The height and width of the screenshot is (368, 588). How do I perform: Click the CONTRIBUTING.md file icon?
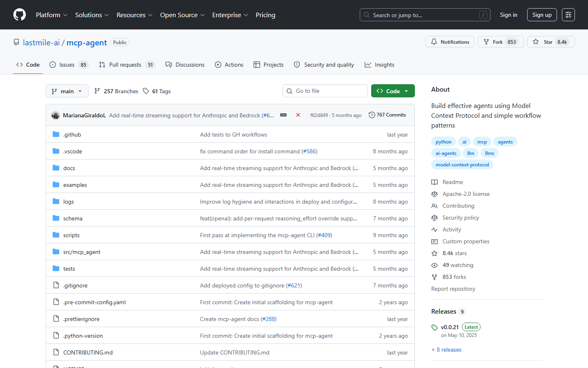point(56,352)
